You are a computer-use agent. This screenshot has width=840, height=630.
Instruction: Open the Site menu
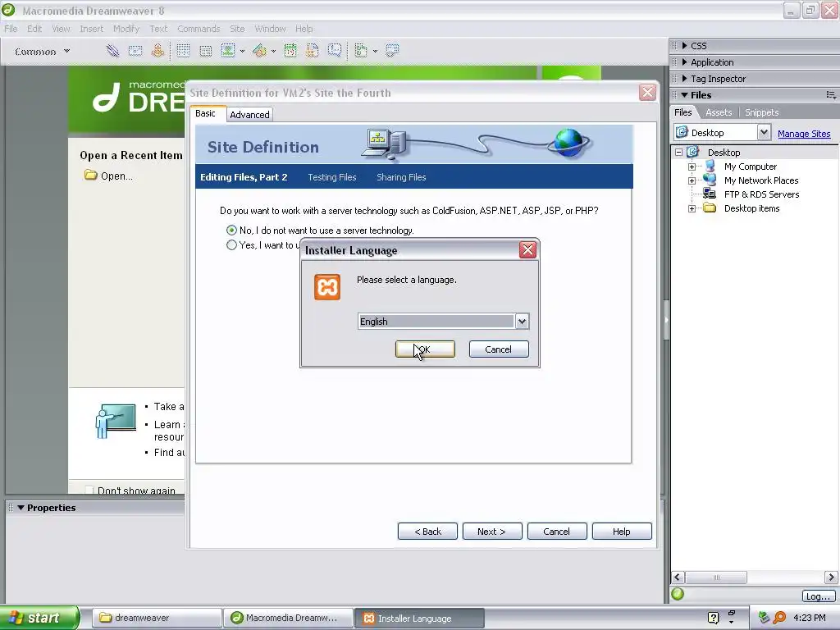pos(237,29)
